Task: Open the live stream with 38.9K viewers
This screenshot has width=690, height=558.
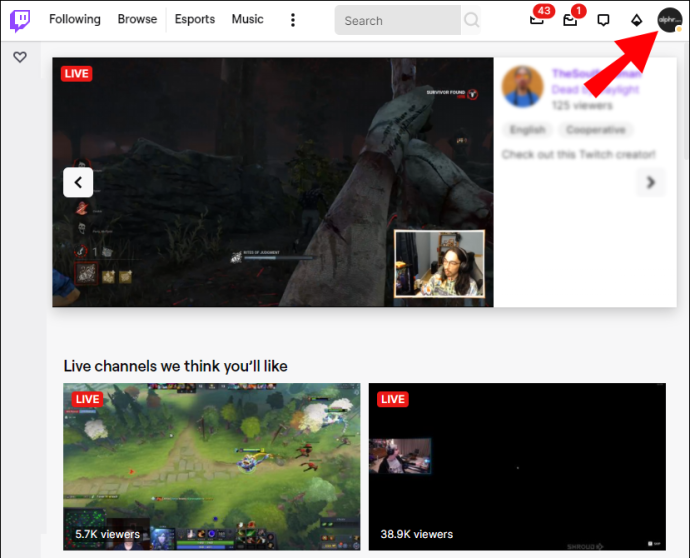Action: pyautogui.click(x=517, y=466)
